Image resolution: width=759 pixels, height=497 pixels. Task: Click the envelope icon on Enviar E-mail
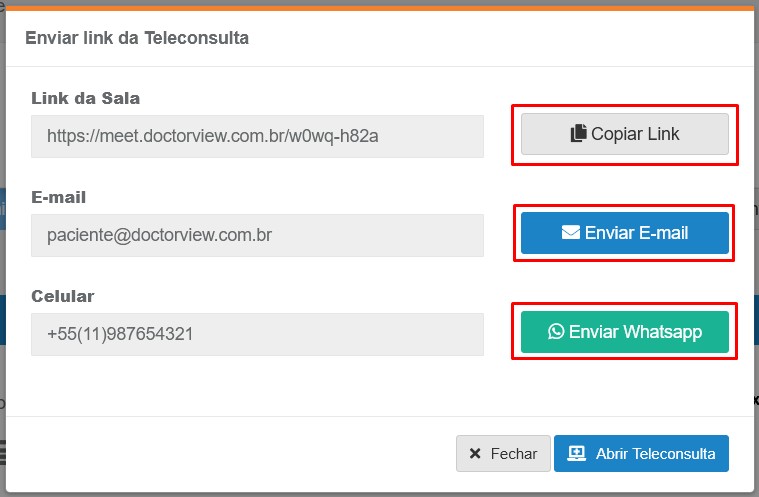[x=571, y=233]
